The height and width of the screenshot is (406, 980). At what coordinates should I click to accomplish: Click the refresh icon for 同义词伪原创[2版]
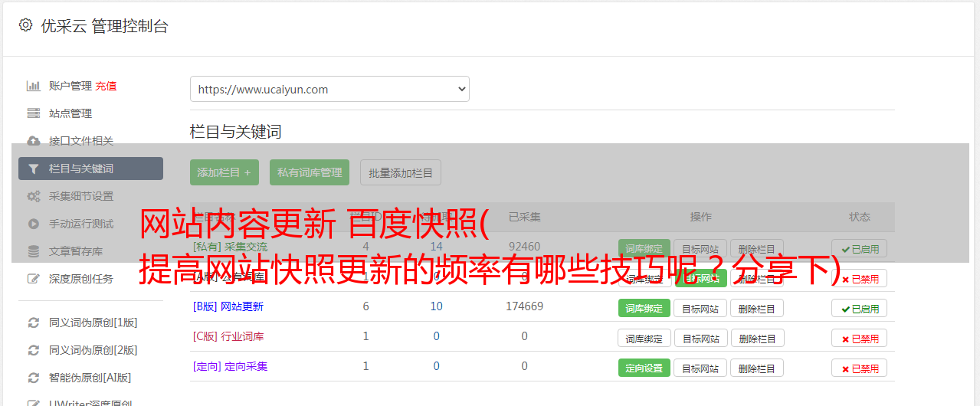(34, 350)
